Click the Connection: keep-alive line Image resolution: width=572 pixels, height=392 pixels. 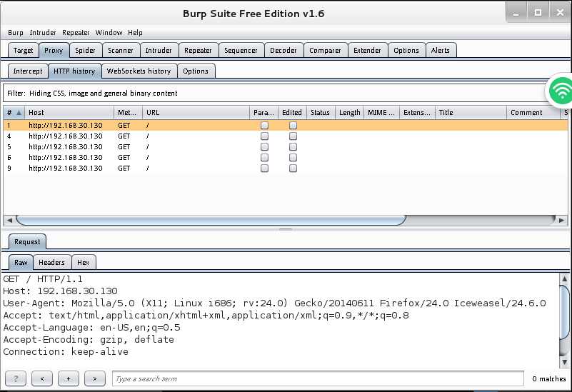[x=66, y=351]
